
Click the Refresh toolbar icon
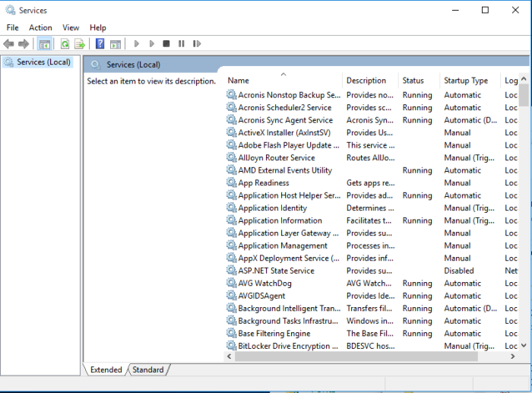pos(65,44)
